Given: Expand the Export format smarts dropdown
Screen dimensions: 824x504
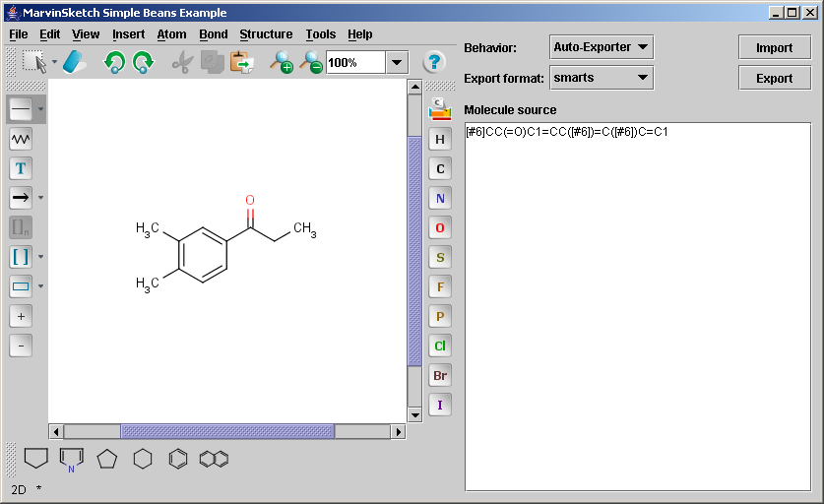Looking at the screenshot, I should (x=601, y=77).
